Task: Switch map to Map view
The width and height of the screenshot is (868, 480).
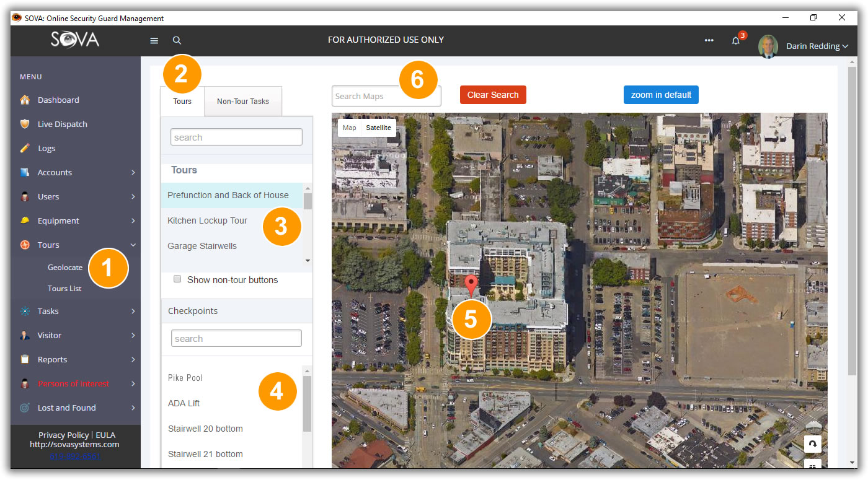Action: click(350, 128)
